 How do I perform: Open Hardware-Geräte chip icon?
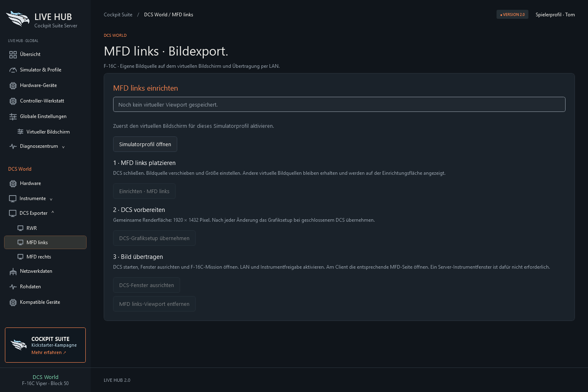coord(13,85)
